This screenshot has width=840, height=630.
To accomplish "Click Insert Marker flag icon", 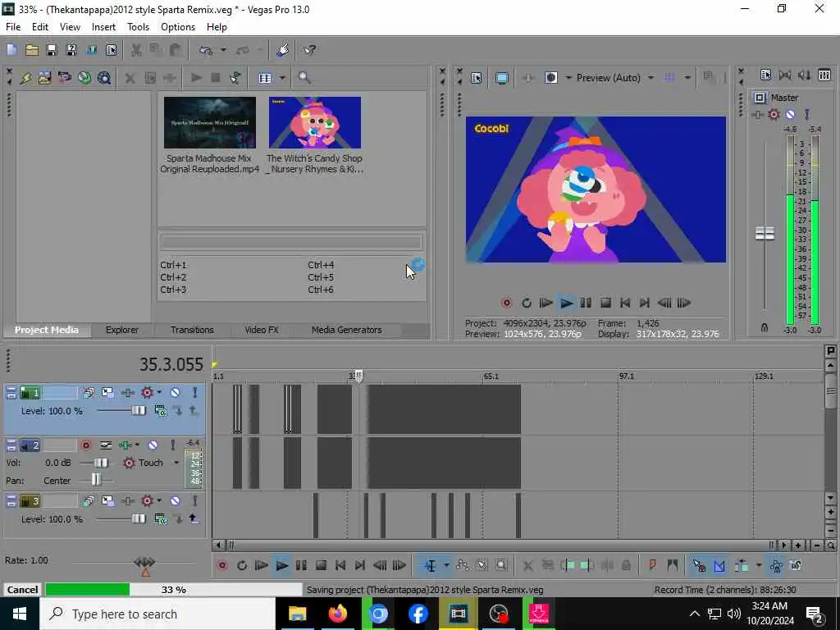I will click(652, 565).
